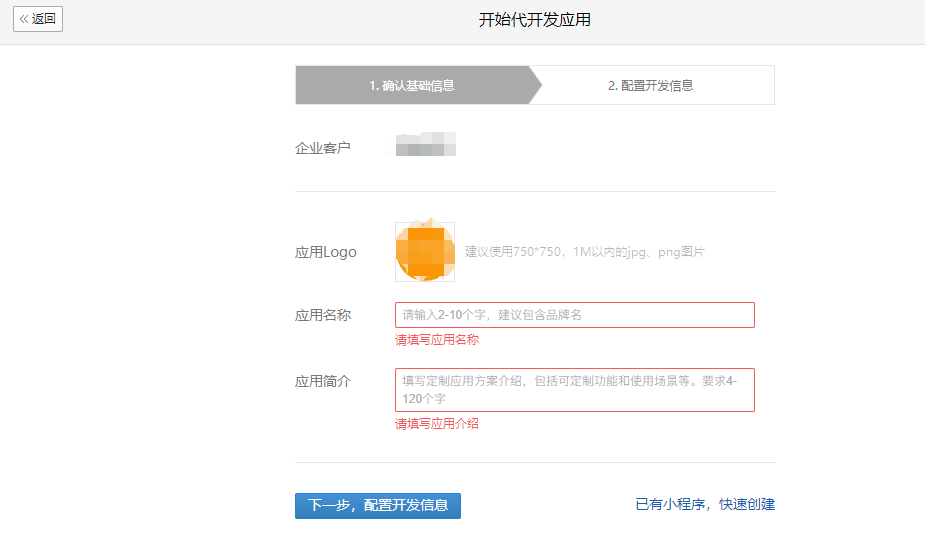Click the 应用Logo label

point(326,252)
